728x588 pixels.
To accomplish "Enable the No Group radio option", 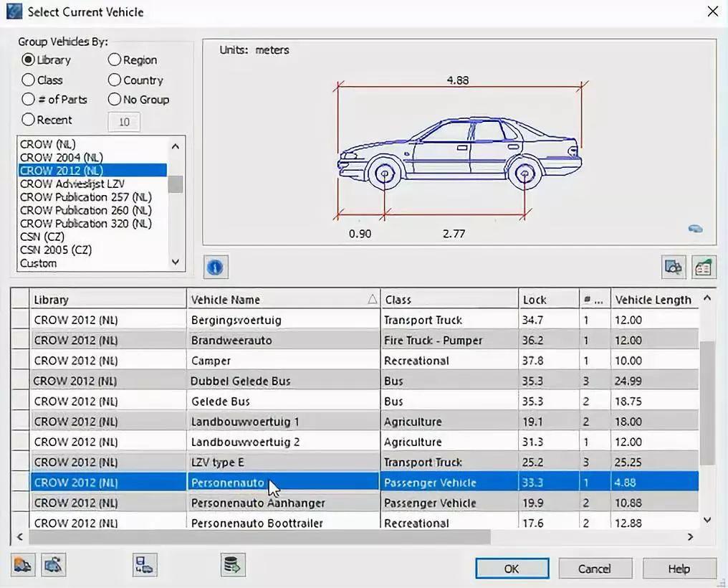I will coord(115,100).
